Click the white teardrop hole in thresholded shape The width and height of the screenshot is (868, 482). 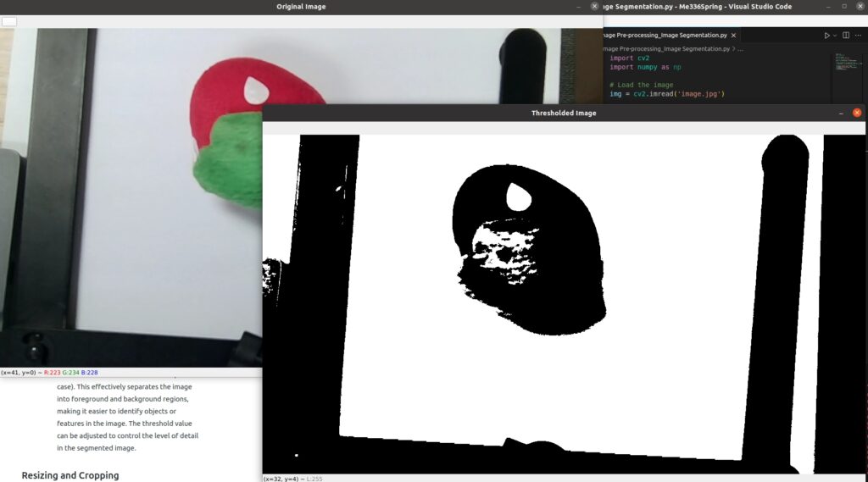coord(519,197)
